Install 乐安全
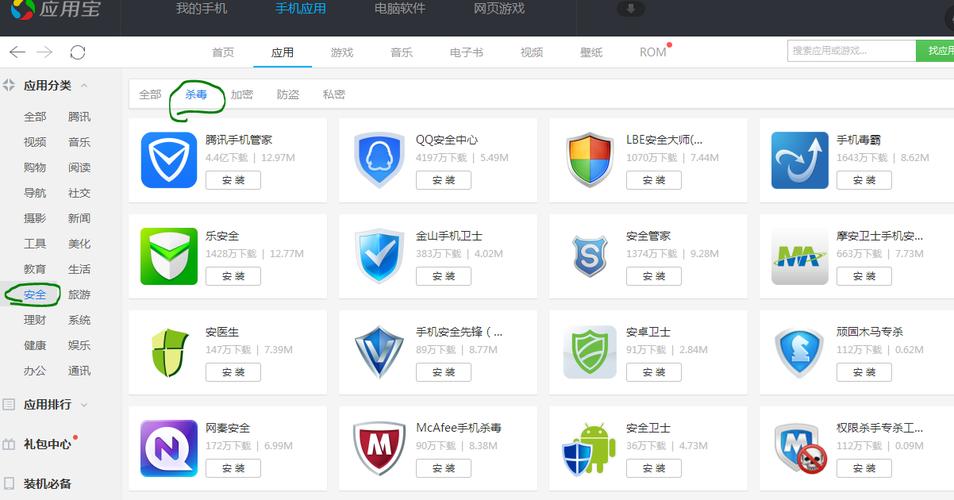The height and width of the screenshot is (500, 954). pyautogui.click(x=233, y=276)
